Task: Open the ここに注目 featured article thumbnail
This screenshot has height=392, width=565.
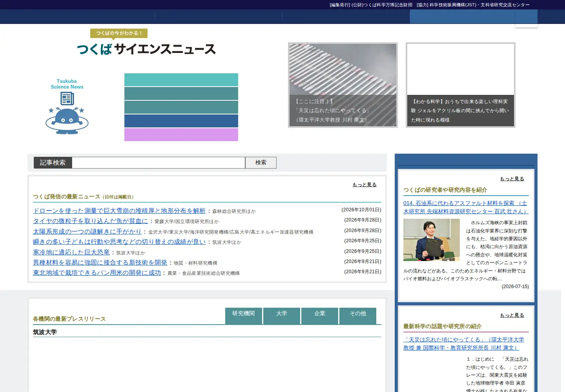Action: pyautogui.click(x=343, y=85)
